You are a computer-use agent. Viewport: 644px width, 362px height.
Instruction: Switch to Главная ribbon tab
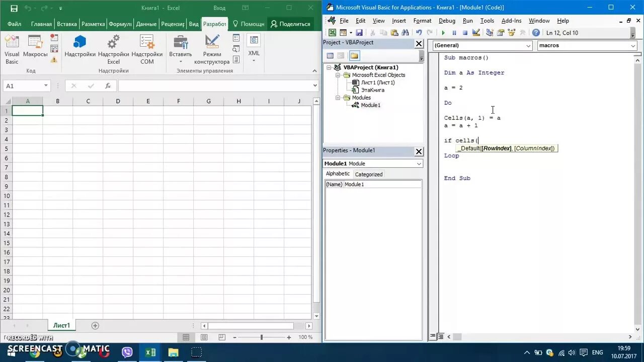pos(41,24)
